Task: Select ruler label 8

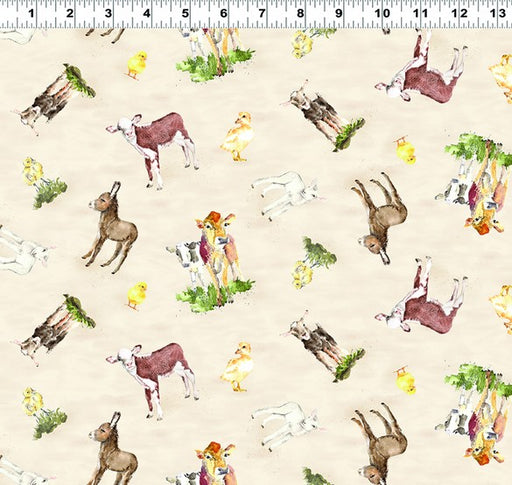Action: click(x=300, y=14)
